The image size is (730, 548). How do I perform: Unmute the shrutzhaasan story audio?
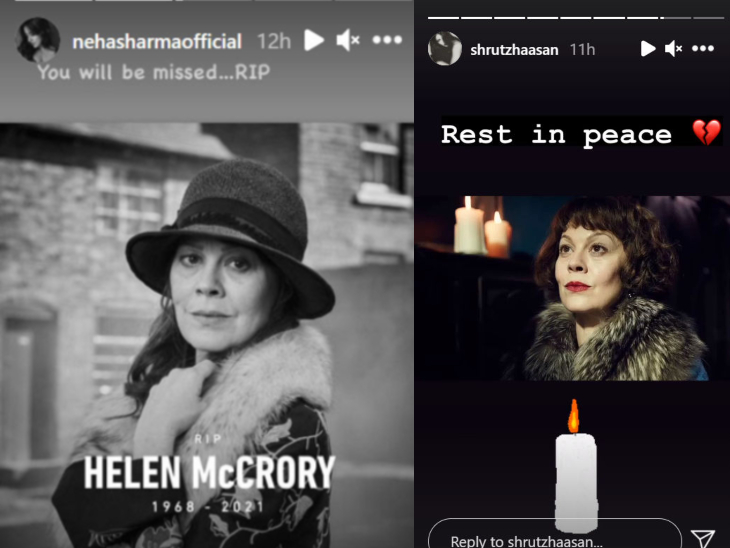674,48
